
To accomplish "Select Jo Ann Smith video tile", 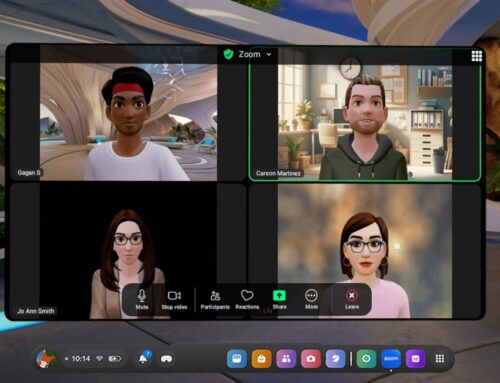I will [128, 251].
